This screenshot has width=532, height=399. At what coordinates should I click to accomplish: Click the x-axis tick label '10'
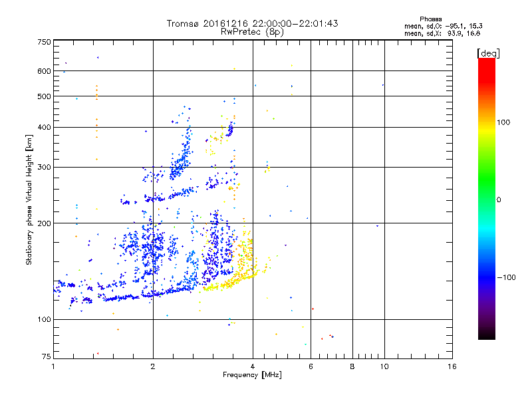point(384,366)
